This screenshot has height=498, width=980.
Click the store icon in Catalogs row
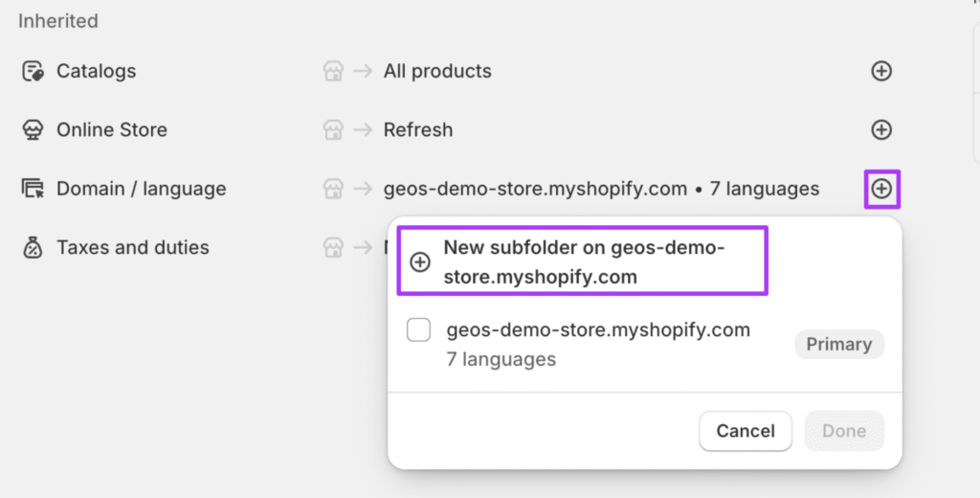(333, 71)
